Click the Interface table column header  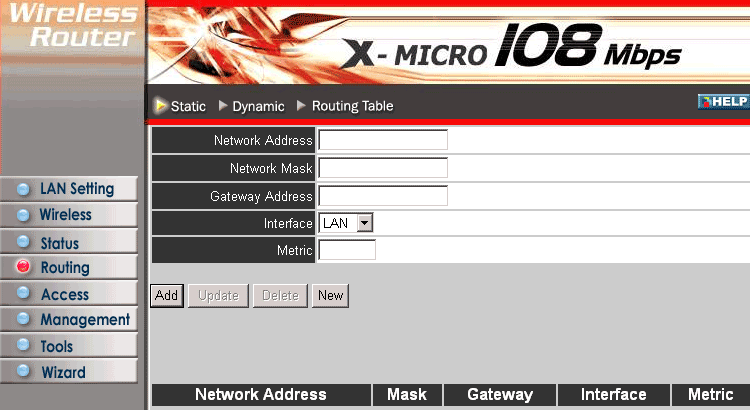(x=614, y=395)
